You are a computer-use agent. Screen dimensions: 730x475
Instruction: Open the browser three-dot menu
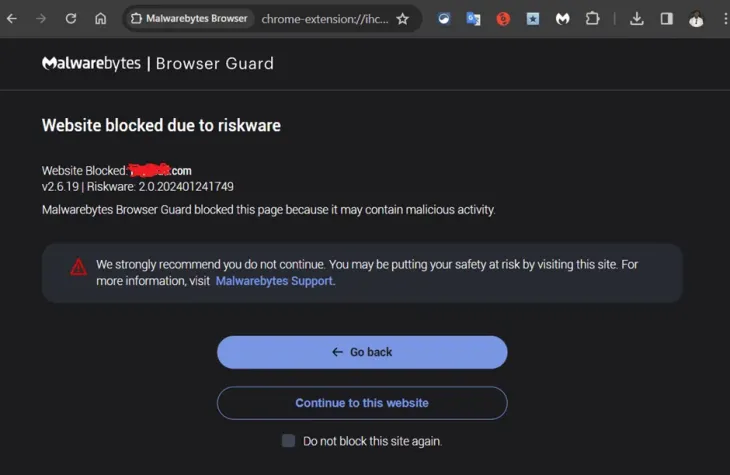(x=725, y=19)
